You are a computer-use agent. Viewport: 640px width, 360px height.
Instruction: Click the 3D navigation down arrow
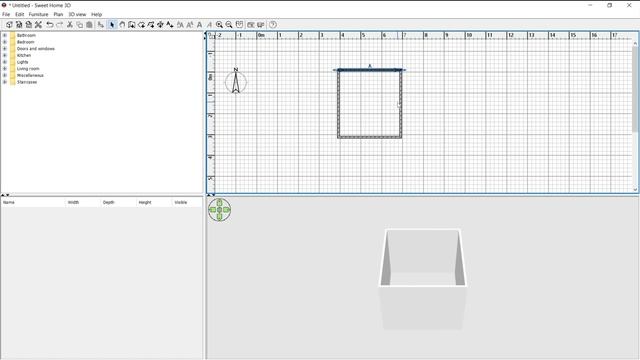[220, 217]
